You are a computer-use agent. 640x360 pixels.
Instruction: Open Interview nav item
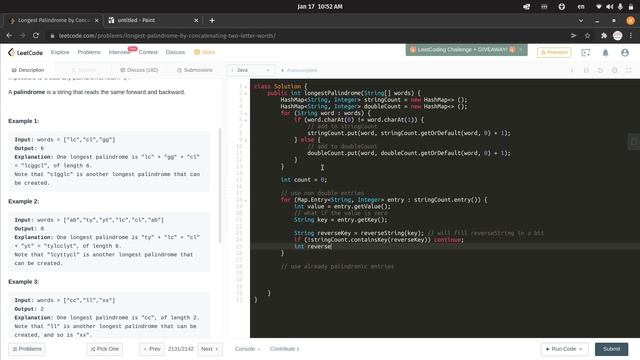tap(120, 52)
